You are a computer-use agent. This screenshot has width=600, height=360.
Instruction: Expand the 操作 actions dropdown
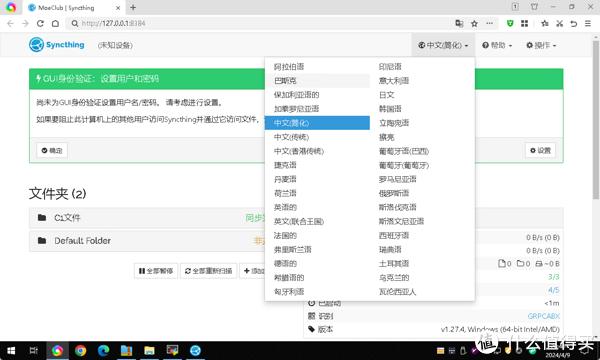coord(541,45)
